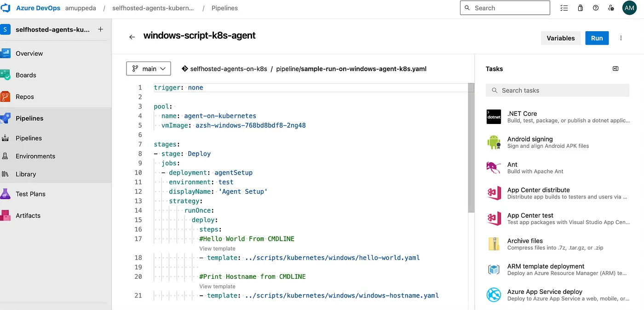
Task: Click the Tasks panel heading
Action: click(x=494, y=69)
